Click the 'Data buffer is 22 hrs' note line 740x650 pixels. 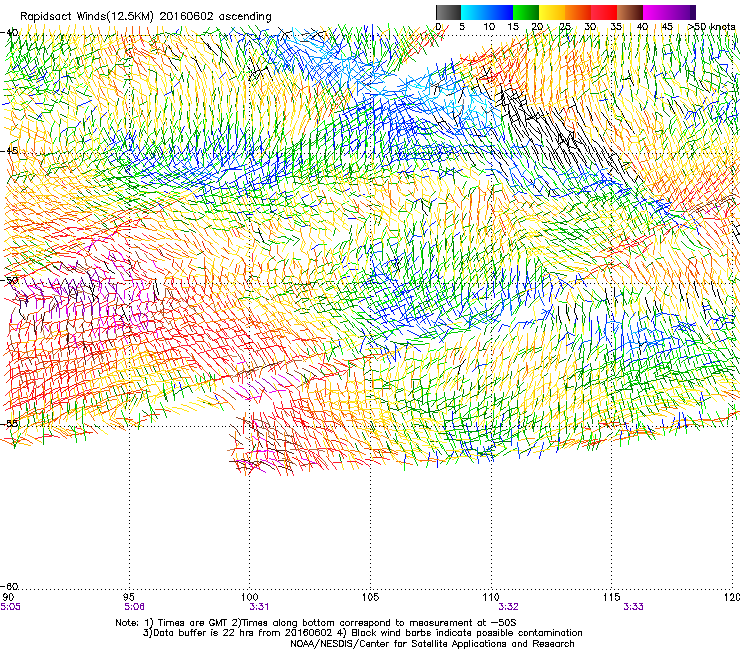[362, 633]
